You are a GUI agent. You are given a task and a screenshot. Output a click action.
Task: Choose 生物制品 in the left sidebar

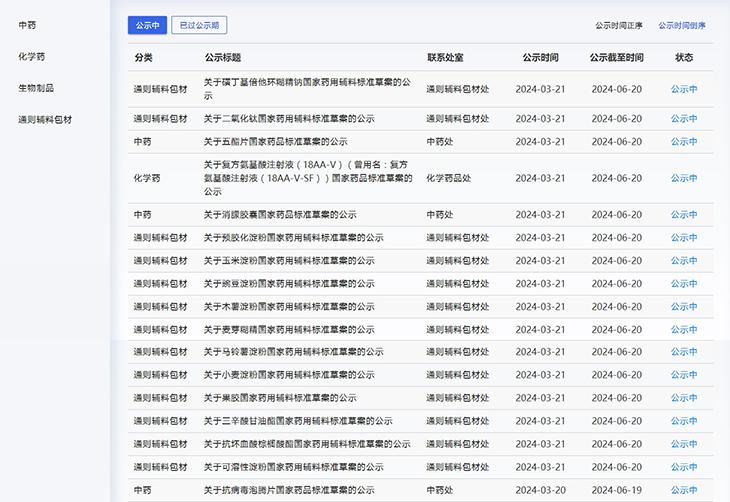36,88
